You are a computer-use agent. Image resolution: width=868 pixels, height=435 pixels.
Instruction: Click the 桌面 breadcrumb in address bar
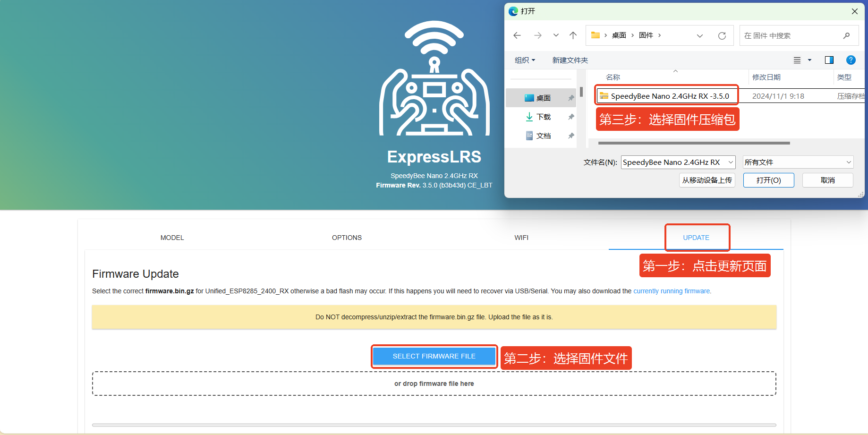coord(619,35)
